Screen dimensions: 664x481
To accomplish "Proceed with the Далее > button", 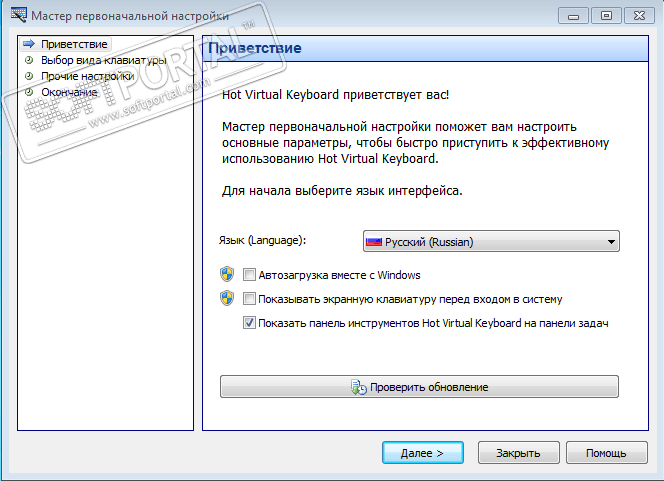I will pos(423,453).
